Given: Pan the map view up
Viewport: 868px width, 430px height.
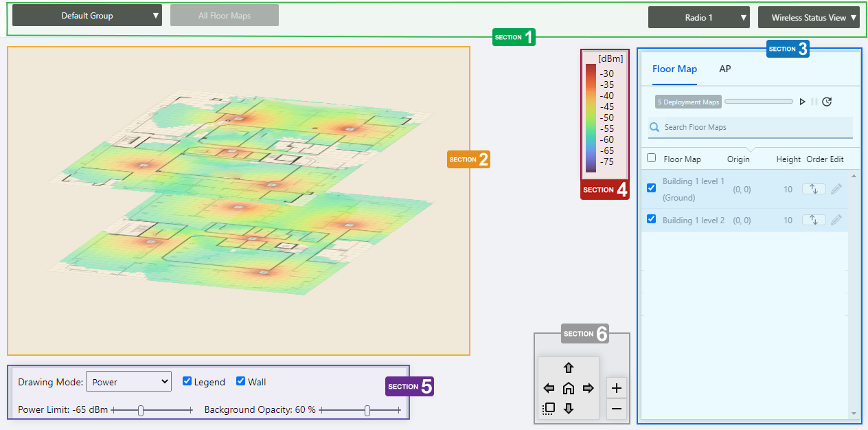Looking at the screenshot, I should point(568,368).
